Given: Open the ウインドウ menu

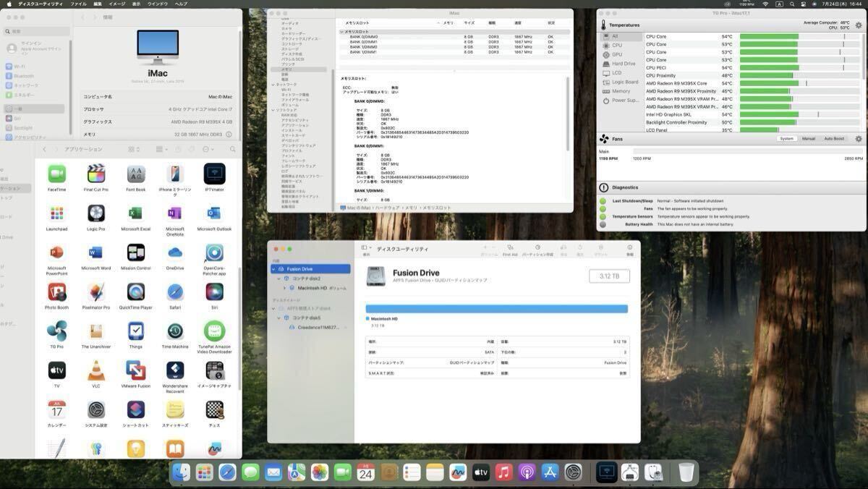Looking at the screenshot, I should click(158, 4).
